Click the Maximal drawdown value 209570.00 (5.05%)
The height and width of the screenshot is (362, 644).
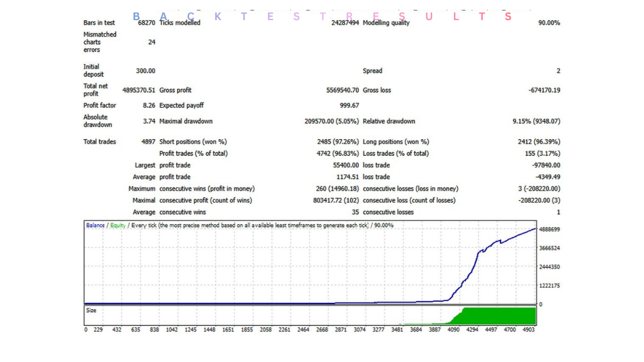click(332, 122)
